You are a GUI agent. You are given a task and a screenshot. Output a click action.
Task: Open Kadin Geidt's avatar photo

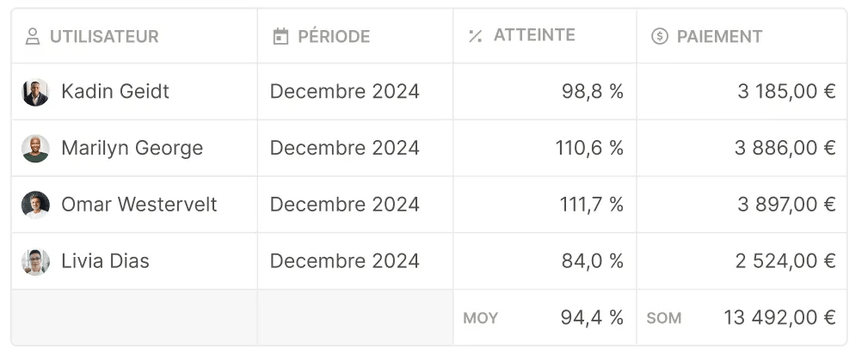[x=35, y=92]
